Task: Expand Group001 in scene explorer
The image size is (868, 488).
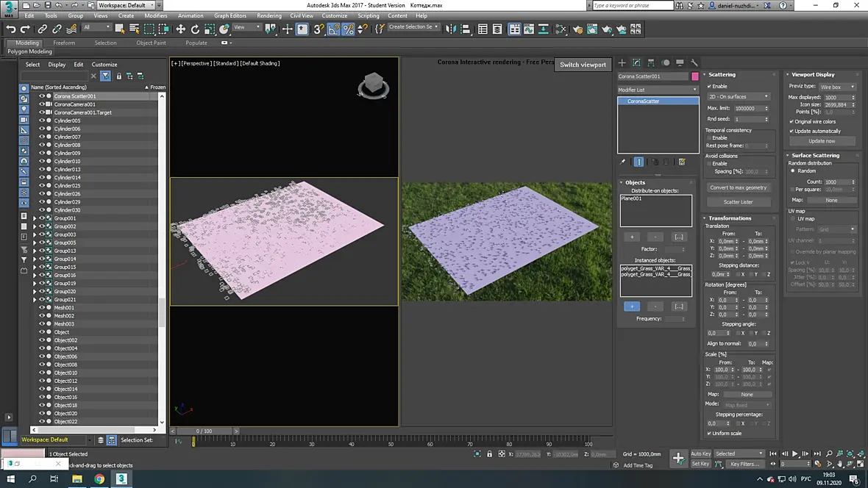Action: [x=35, y=218]
